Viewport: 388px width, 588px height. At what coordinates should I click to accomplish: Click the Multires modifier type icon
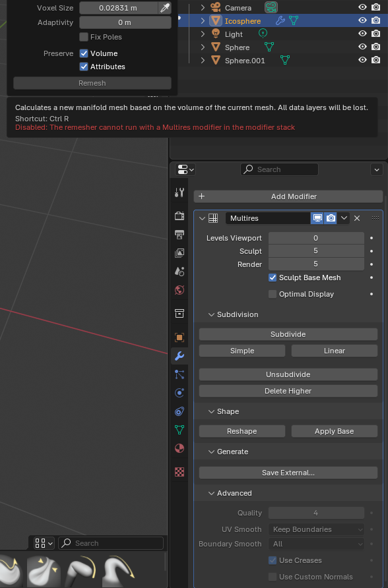click(213, 218)
